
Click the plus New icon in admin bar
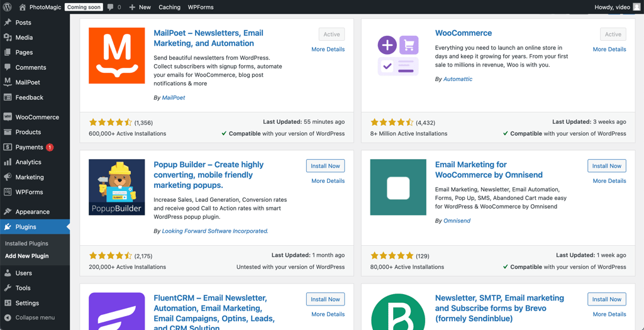(x=132, y=7)
